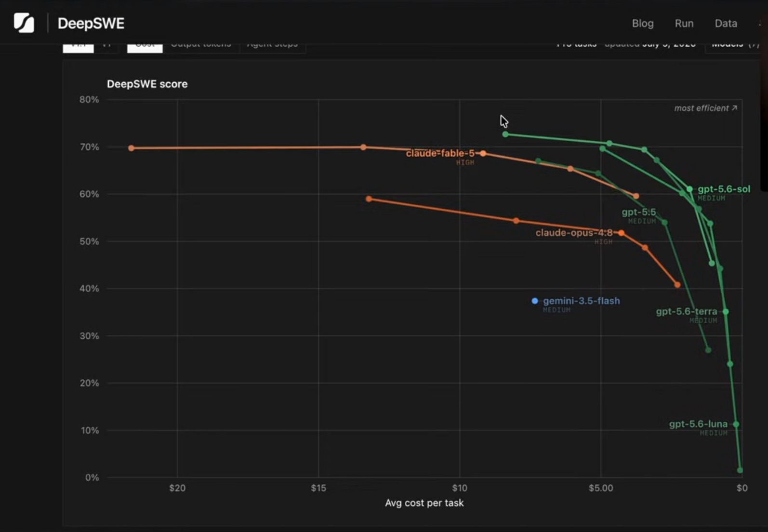Click the 10% y-axis label
Viewport: 768px width, 532px height.
click(89, 430)
